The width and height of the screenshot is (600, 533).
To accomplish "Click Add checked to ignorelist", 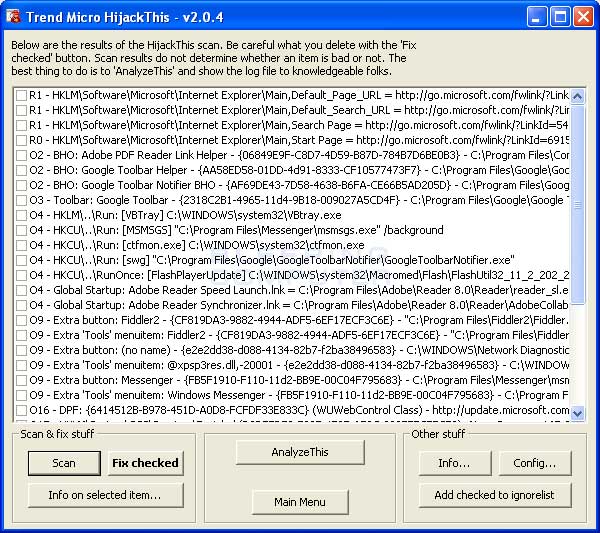I will 494,495.
